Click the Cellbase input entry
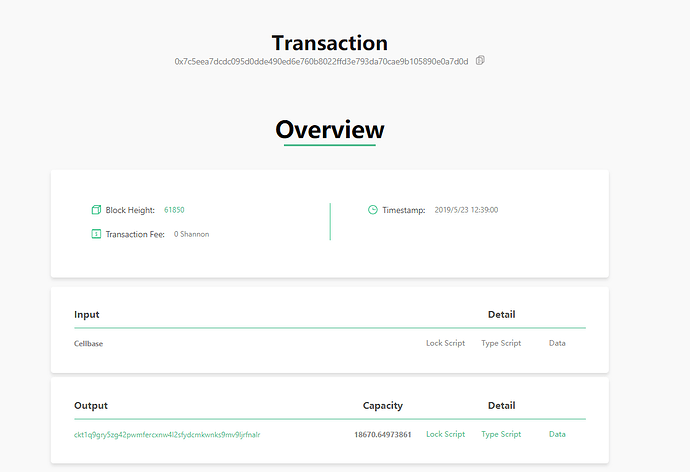Screen dimensions: 690x472 (88, 344)
